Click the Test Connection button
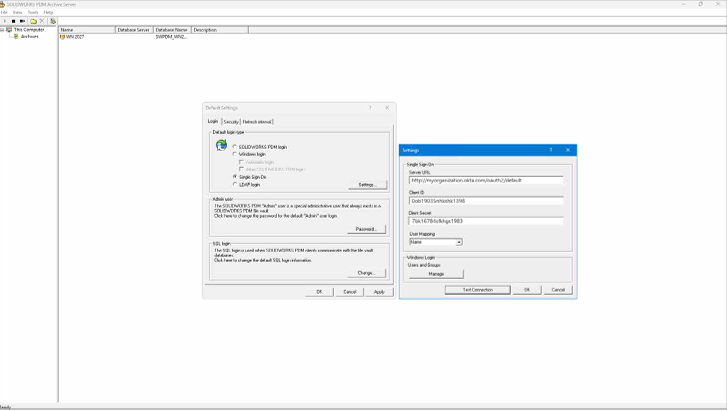 pyautogui.click(x=478, y=290)
